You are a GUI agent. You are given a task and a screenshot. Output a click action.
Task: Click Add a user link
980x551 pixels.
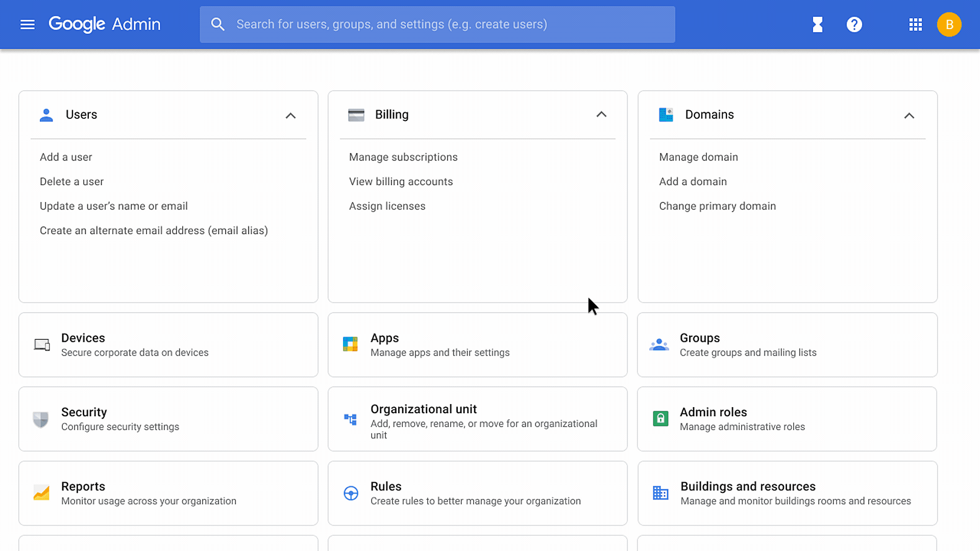(x=65, y=157)
